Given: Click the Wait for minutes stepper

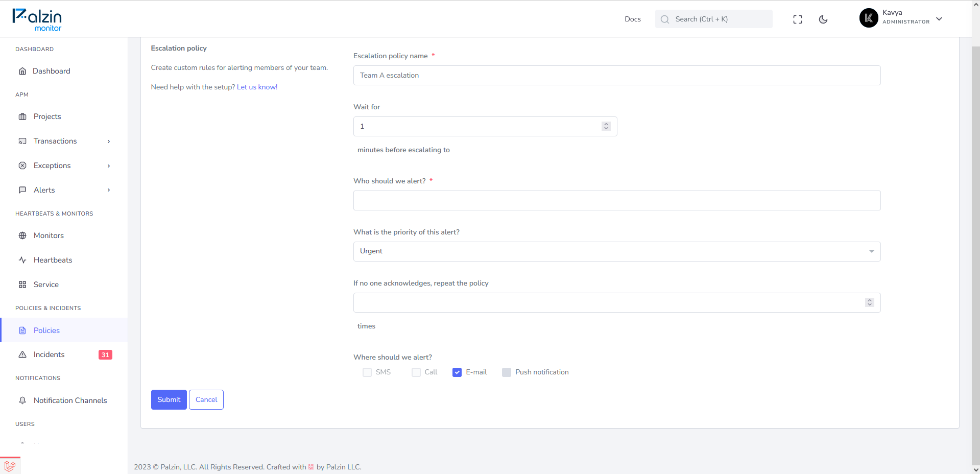Looking at the screenshot, I should 606,126.
